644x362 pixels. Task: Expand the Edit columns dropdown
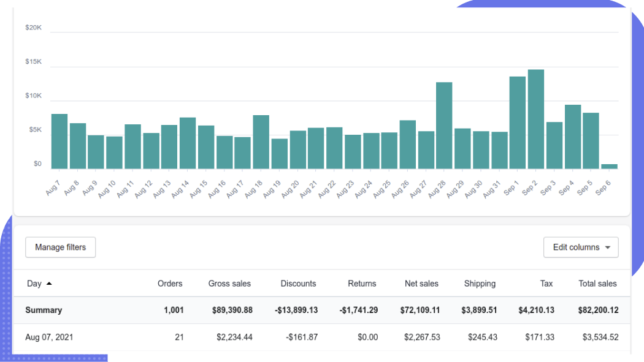[x=581, y=247]
